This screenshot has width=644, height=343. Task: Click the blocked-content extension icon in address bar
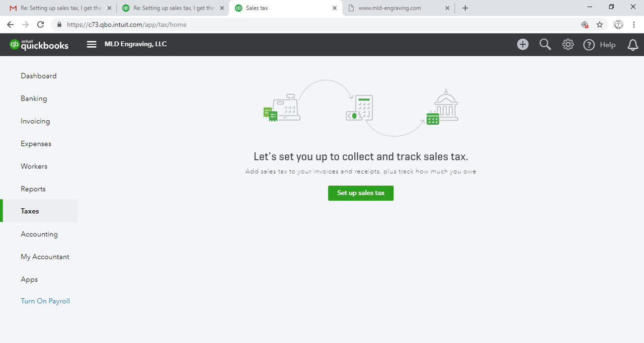pyautogui.click(x=585, y=24)
